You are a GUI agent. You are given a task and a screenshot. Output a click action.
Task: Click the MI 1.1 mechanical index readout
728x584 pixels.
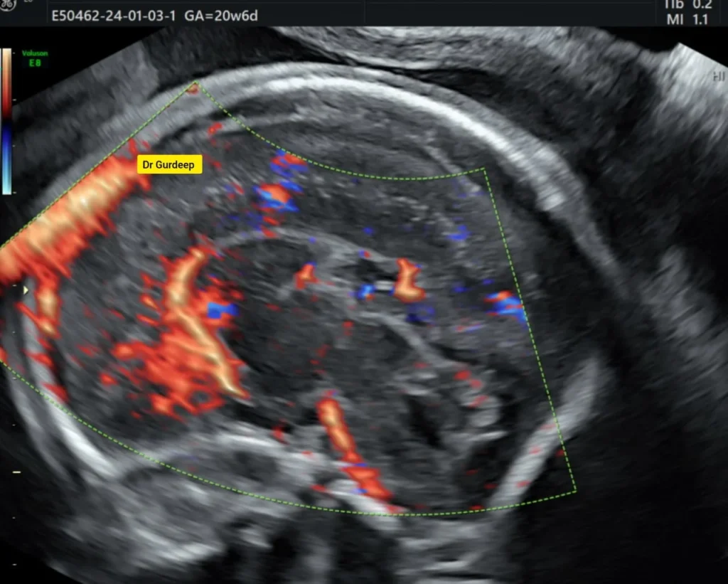click(x=687, y=19)
